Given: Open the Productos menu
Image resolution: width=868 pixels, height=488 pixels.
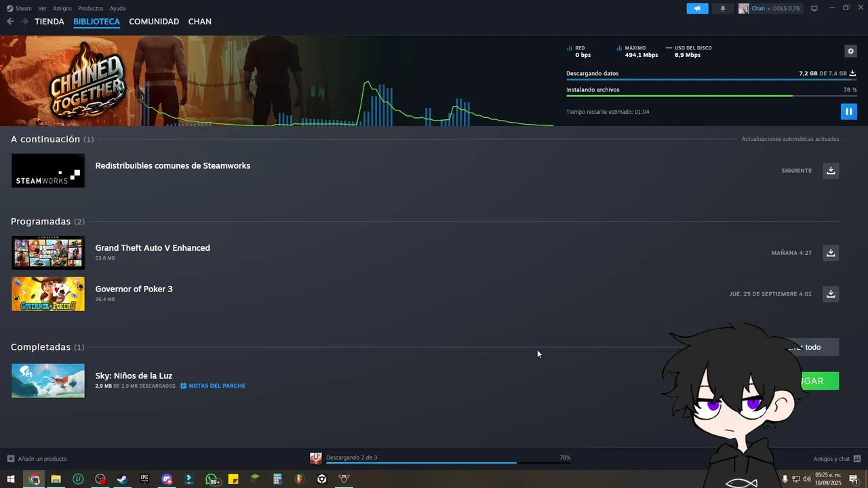Looking at the screenshot, I should (x=91, y=8).
